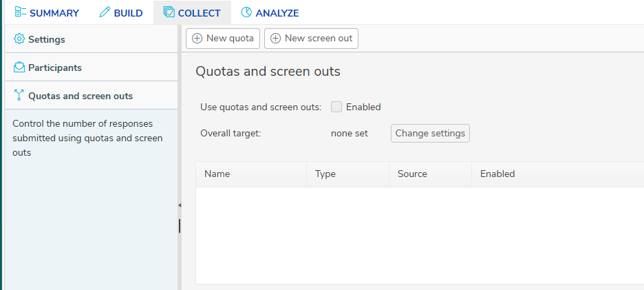Click the Participants envelope icon
The width and height of the screenshot is (644, 290).
(19, 67)
